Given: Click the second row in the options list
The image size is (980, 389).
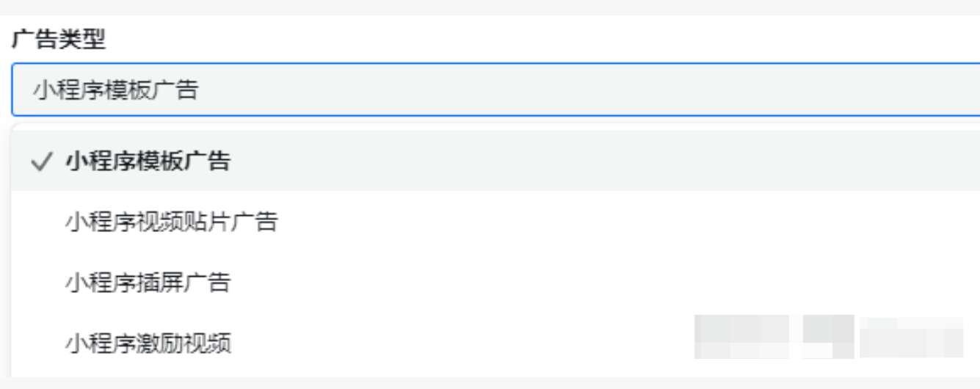Looking at the screenshot, I should pos(496,222).
